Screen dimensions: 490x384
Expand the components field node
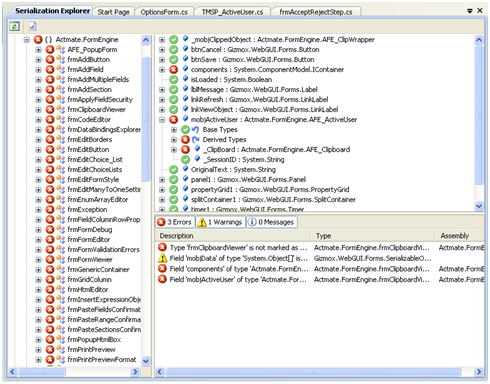(162, 70)
